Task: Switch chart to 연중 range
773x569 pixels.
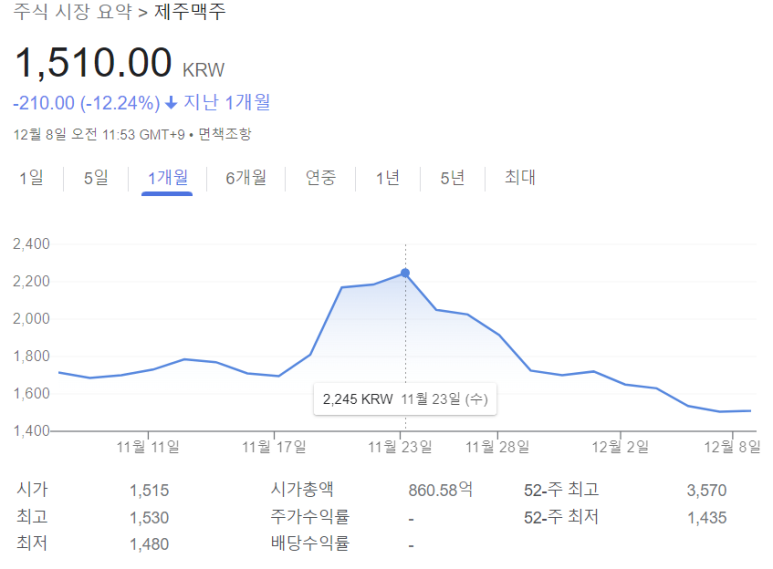Action: [x=320, y=178]
